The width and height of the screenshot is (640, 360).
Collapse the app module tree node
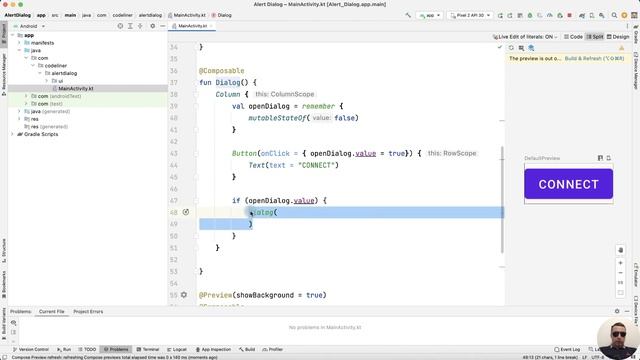point(12,36)
